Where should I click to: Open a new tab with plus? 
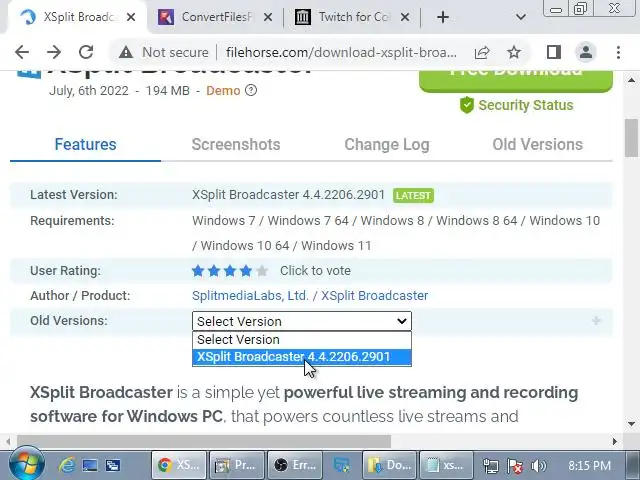(x=443, y=17)
